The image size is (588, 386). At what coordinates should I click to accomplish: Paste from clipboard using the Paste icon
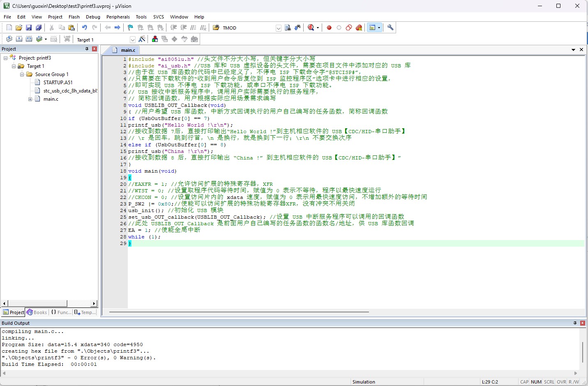71,28
